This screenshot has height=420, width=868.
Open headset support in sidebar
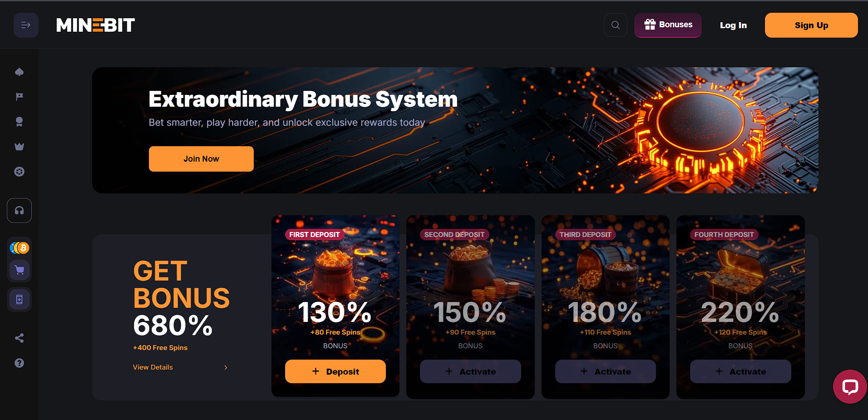coord(19,210)
